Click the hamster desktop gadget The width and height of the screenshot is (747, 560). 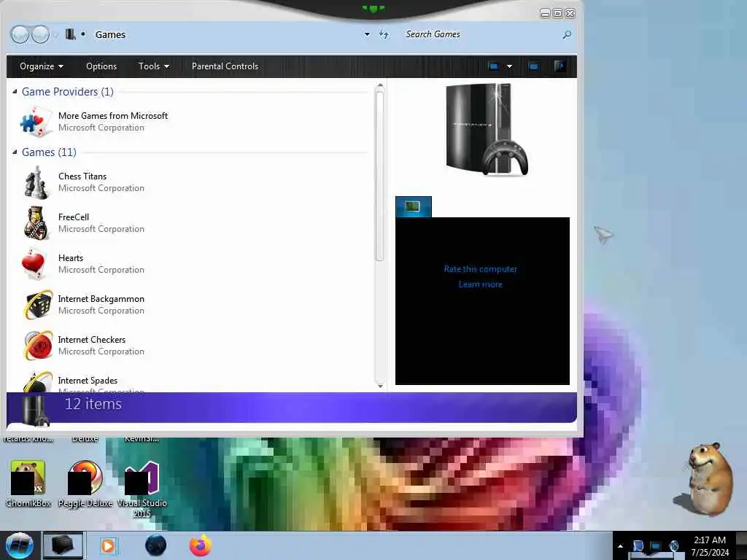tap(705, 479)
